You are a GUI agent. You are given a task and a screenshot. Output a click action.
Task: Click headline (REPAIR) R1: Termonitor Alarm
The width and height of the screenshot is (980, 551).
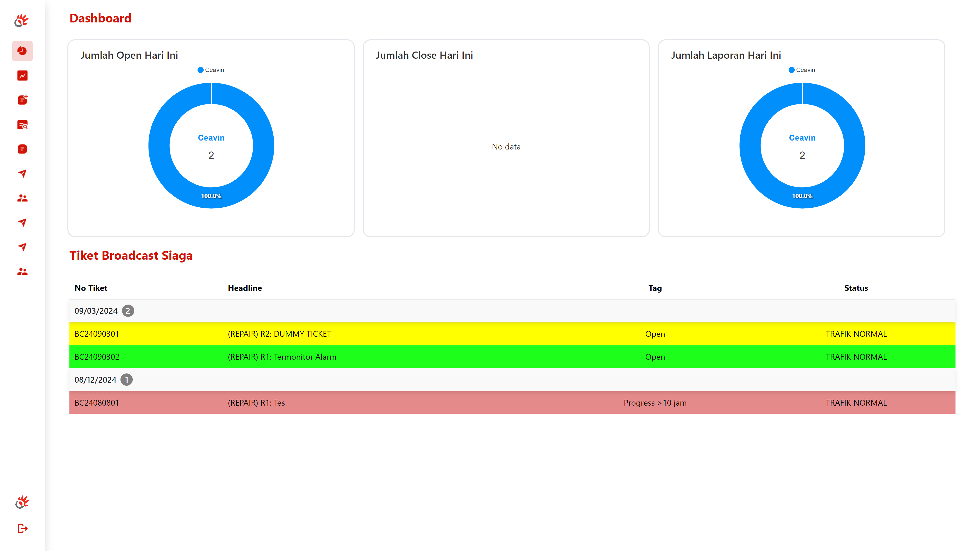(282, 357)
